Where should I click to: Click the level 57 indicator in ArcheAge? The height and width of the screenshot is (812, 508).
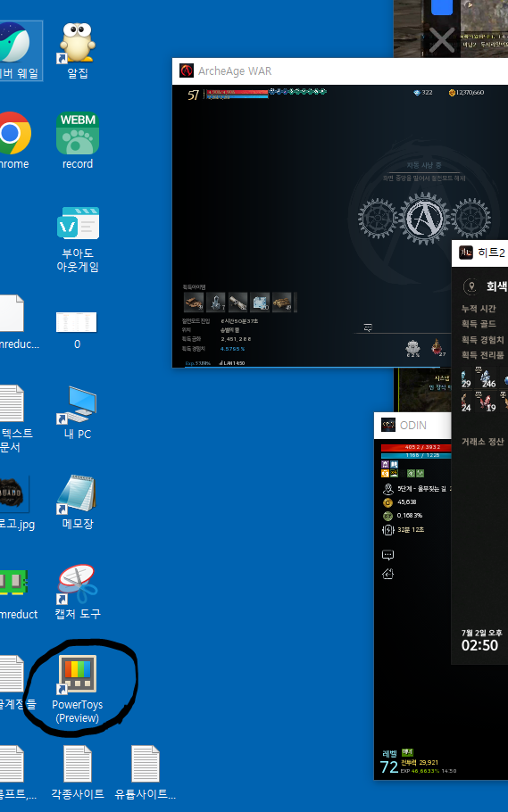[x=194, y=95]
